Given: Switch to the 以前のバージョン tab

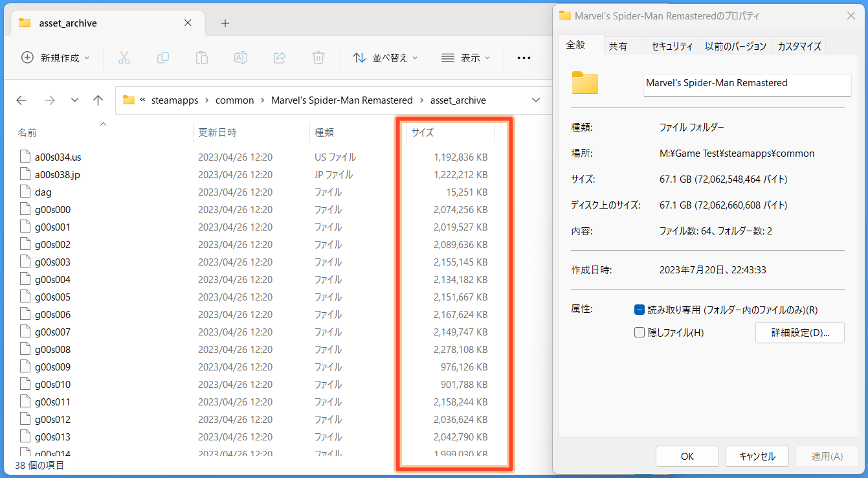Looking at the screenshot, I should (x=735, y=46).
